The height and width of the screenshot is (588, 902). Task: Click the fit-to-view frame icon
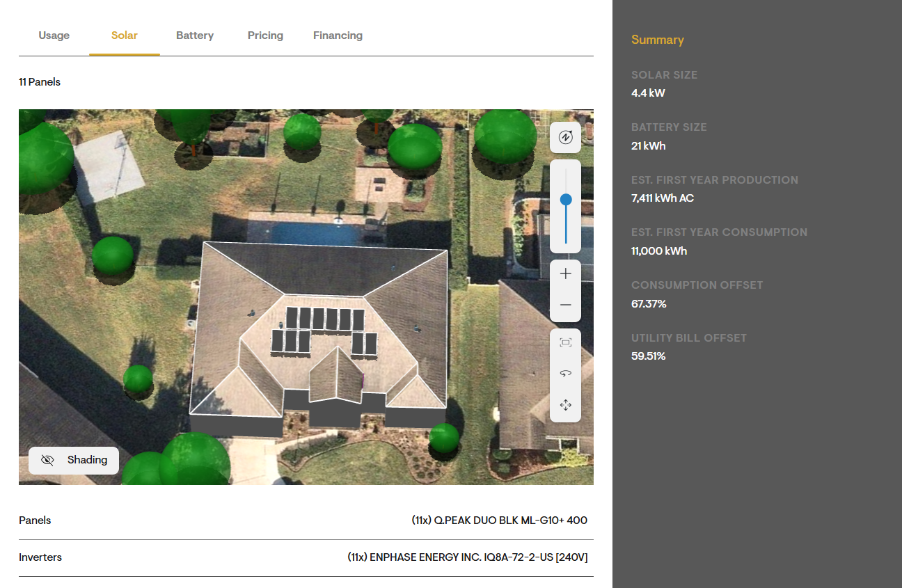pos(565,342)
